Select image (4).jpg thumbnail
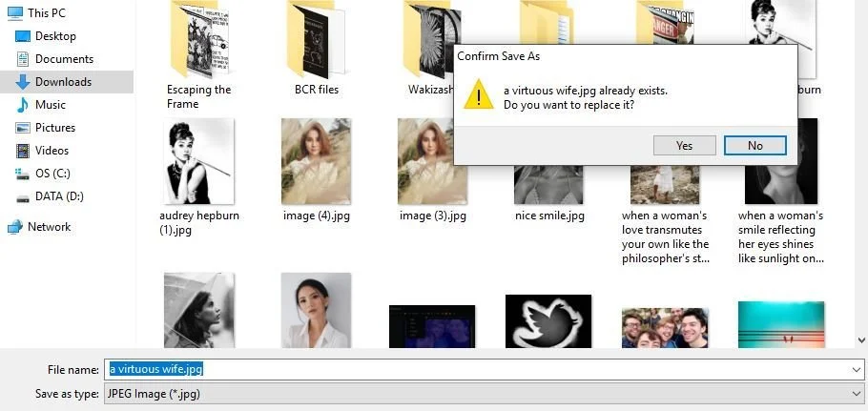This screenshot has width=868, height=411. click(316, 161)
